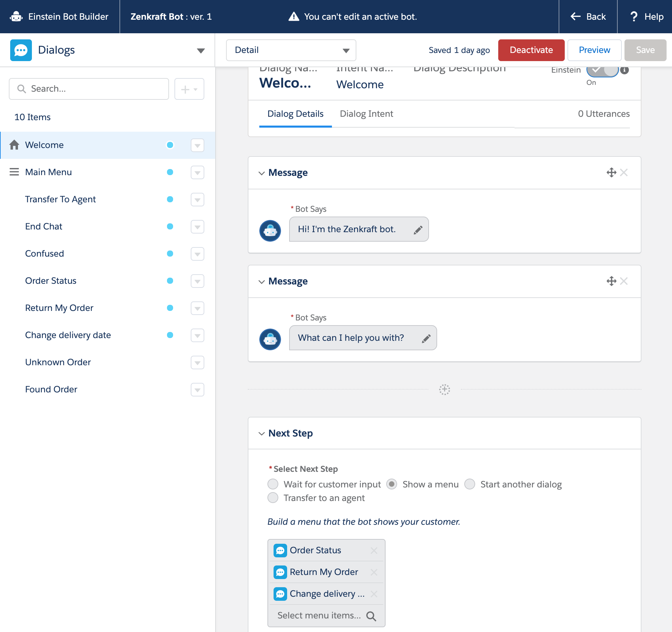The height and width of the screenshot is (632, 672).
Task: Click the dotted add-step plus icon
Action: point(445,390)
